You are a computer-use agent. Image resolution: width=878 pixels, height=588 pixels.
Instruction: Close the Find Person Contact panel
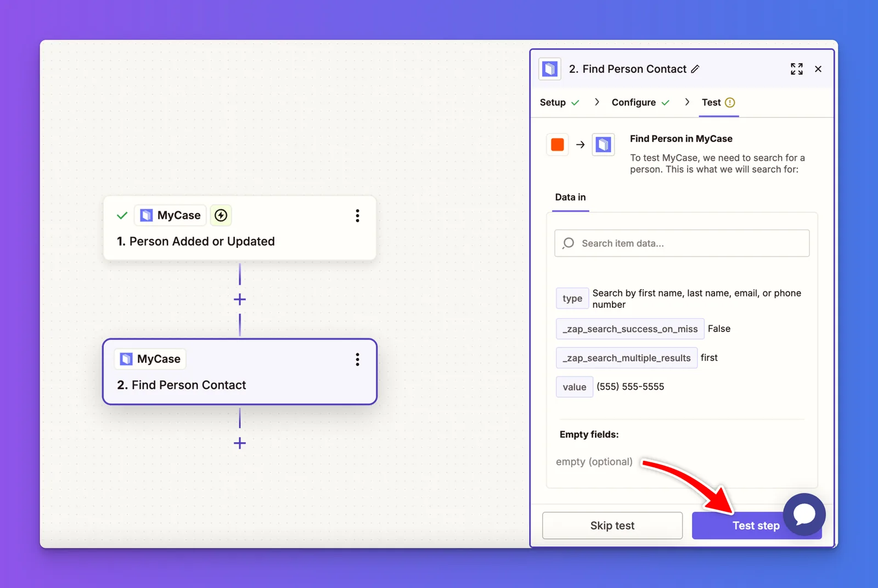pos(818,69)
